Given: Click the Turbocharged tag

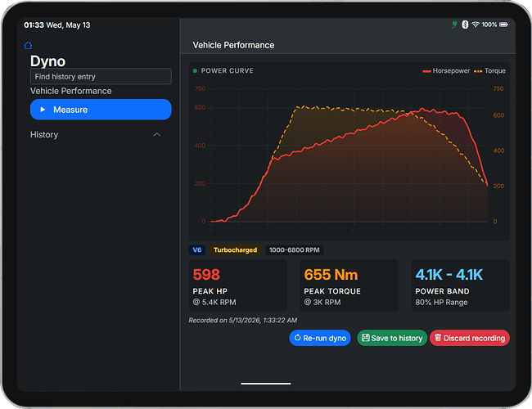Looking at the screenshot, I should (235, 250).
